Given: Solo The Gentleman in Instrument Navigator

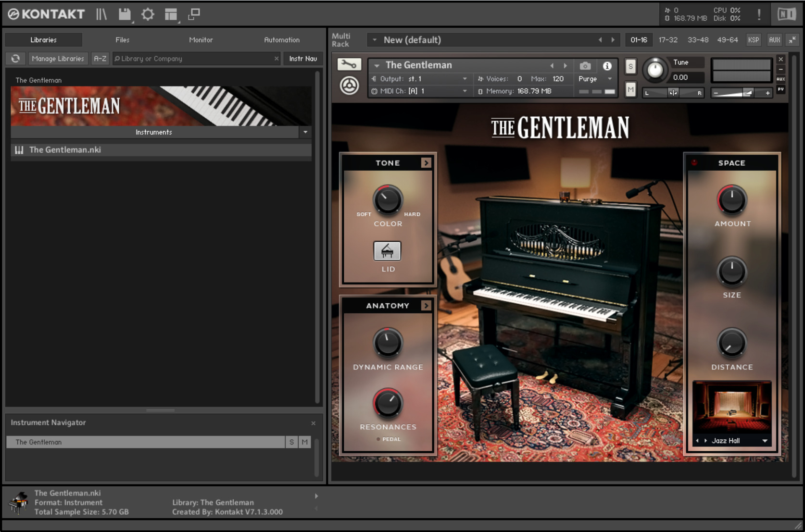Looking at the screenshot, I should pyautogui.click(x=291, y=442).
